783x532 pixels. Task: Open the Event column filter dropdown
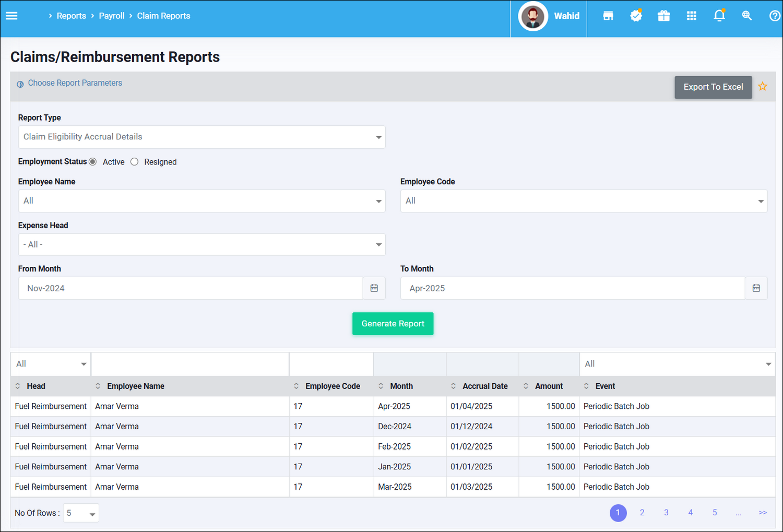tap(677, 364)
